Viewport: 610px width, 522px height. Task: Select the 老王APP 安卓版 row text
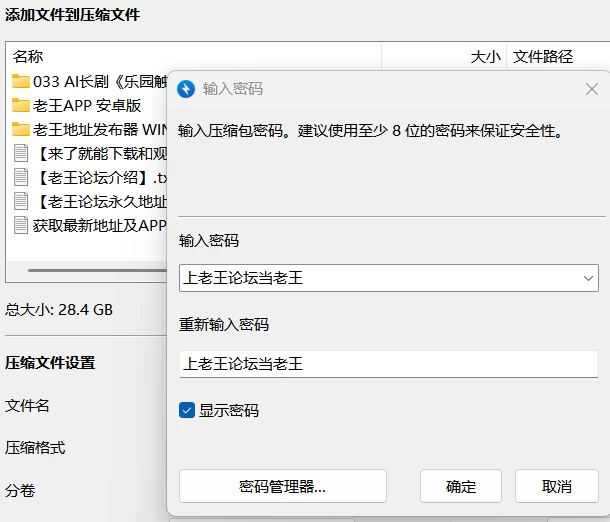click(87, 105)
